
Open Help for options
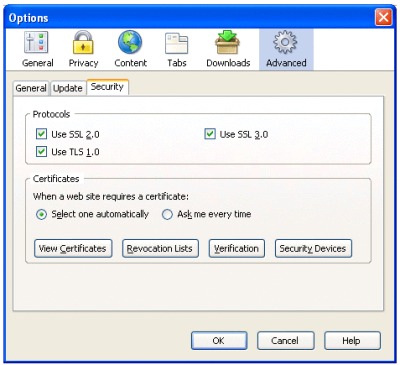tap(352, 340)
